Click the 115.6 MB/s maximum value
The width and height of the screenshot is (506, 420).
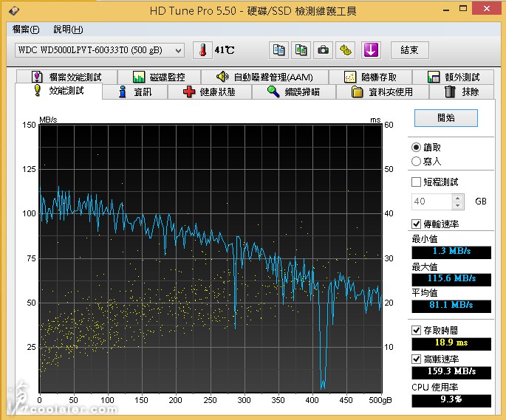click(451, 279)
